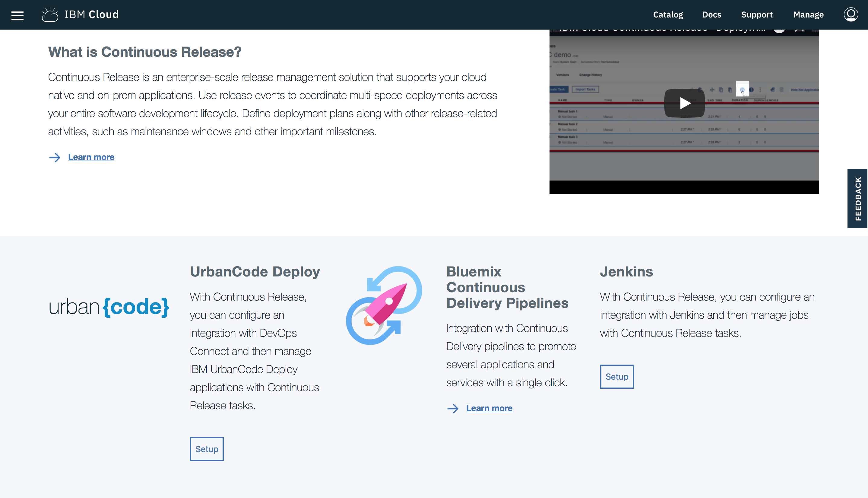868x498 pixels.
Task: Open the Support menu
Action: [757, 15]
